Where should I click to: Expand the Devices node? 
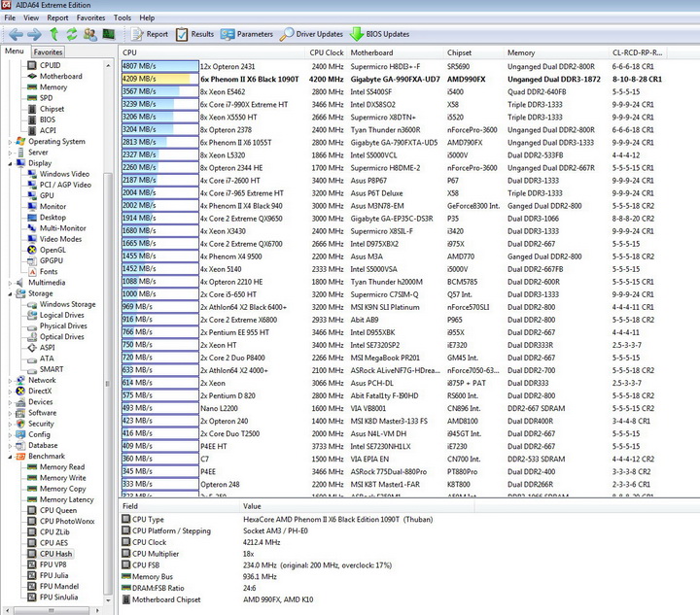point(10,402)
